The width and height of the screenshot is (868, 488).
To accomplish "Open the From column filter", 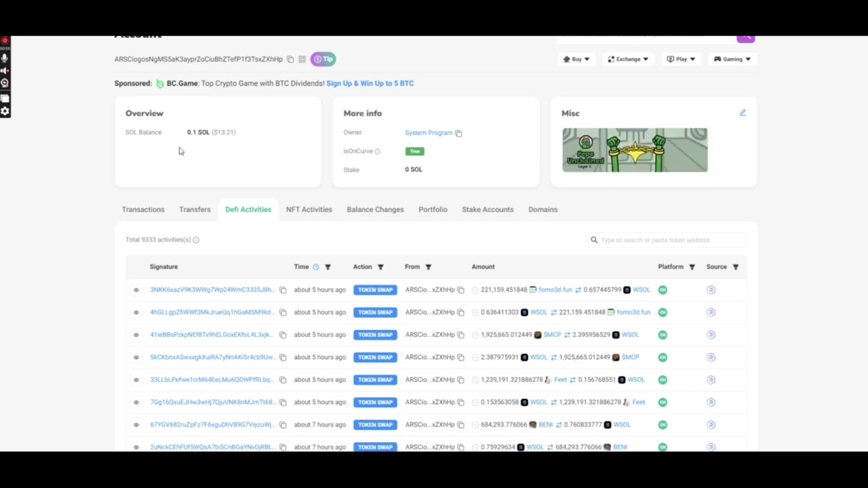I will click(428, 267).
